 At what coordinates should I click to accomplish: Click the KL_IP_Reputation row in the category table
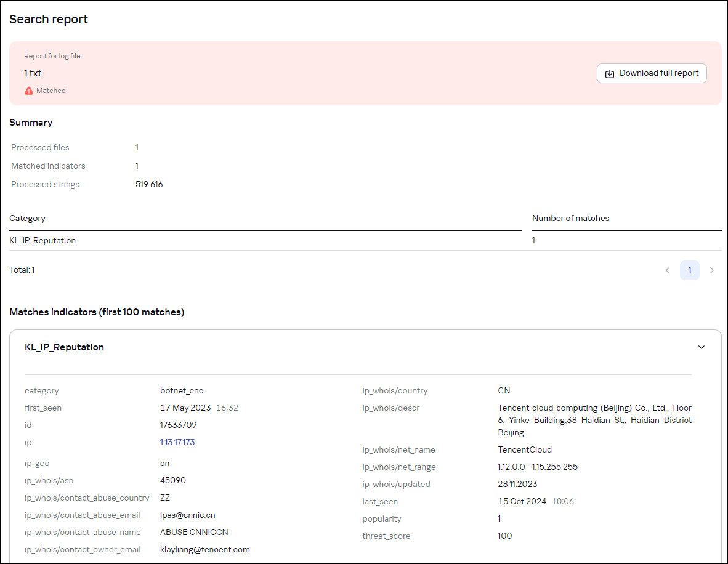[x=42, y=240]
